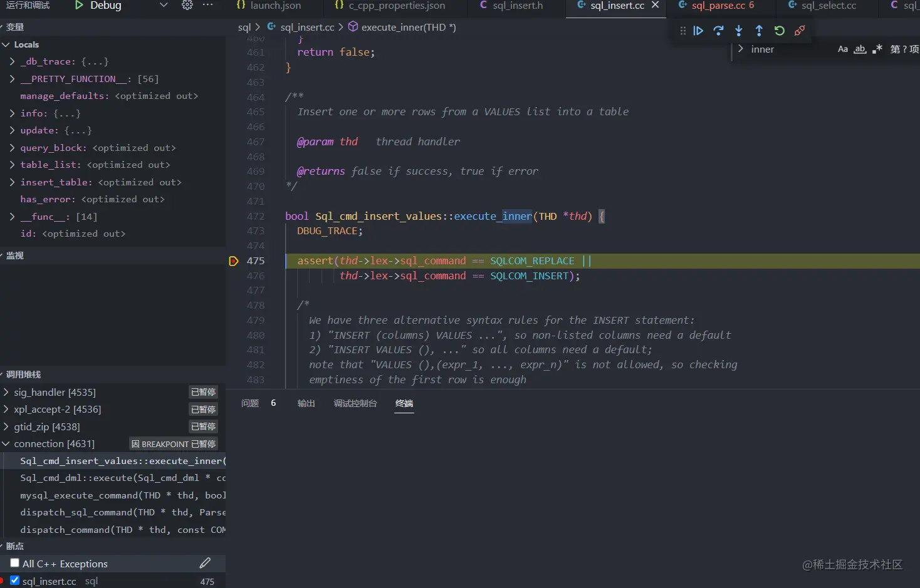920x588 pixels.
Task: Expand the info variable
Action: pyautogui.click(x=12, y=113)
